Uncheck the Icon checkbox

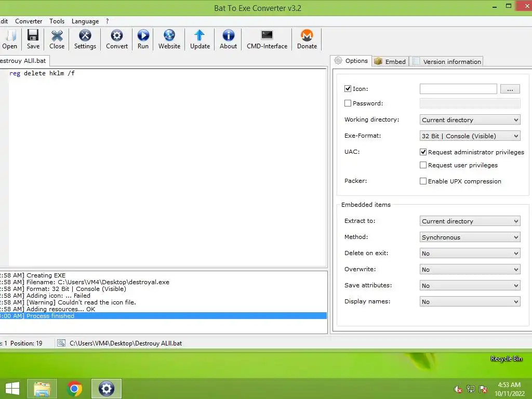tap(348, 89)
